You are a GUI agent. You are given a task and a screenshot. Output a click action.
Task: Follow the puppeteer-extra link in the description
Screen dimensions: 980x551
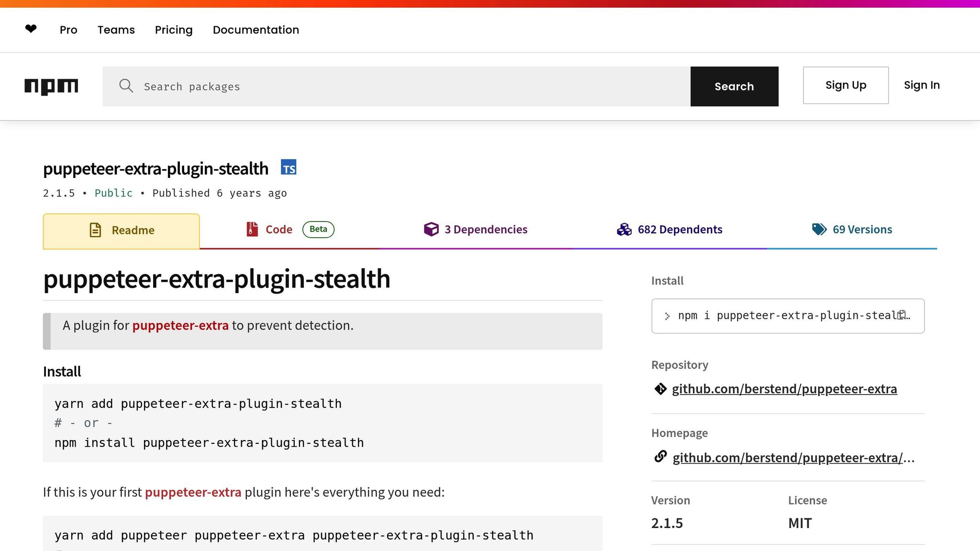click(x=180, y=325)
